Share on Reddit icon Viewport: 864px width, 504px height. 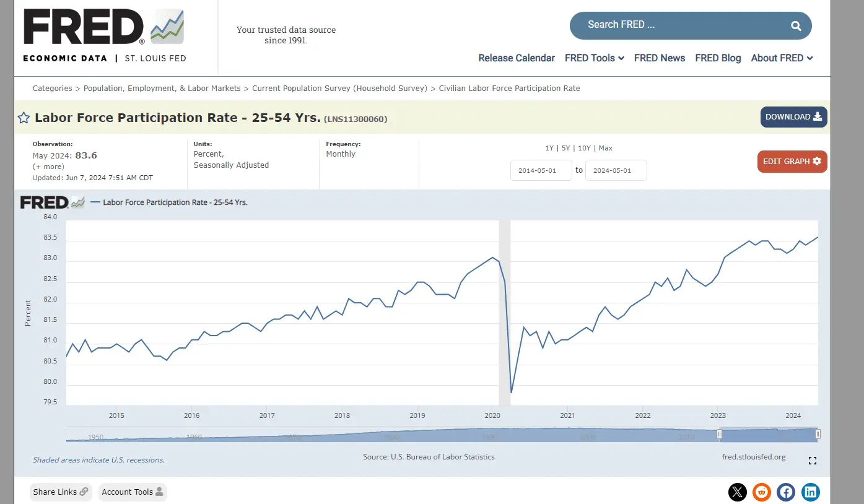pyautogui.click(x=761, y=492)
